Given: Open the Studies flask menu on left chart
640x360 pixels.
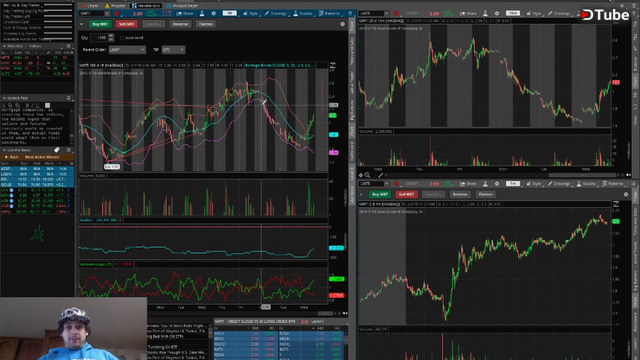Looking at the screenshot, I should point(303,13).
